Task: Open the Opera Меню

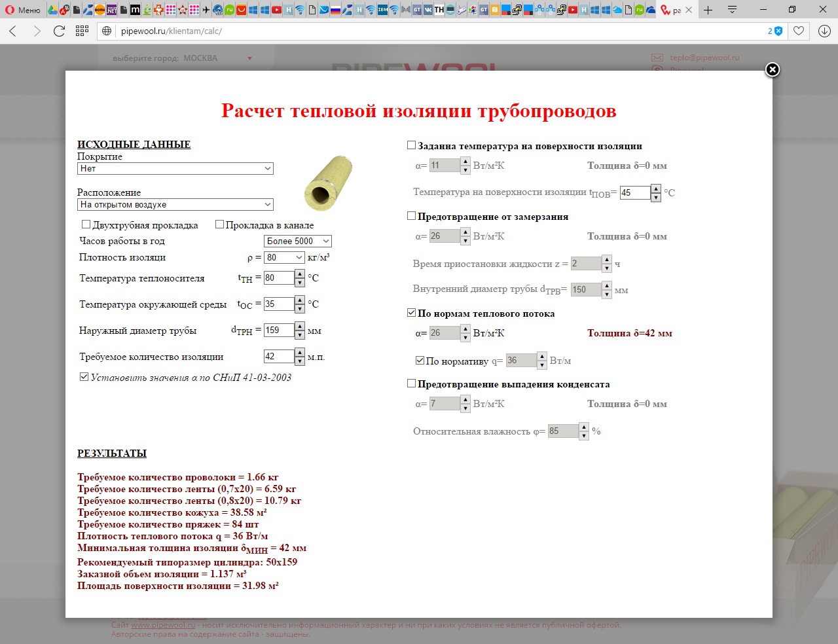Action: [22, 10]
